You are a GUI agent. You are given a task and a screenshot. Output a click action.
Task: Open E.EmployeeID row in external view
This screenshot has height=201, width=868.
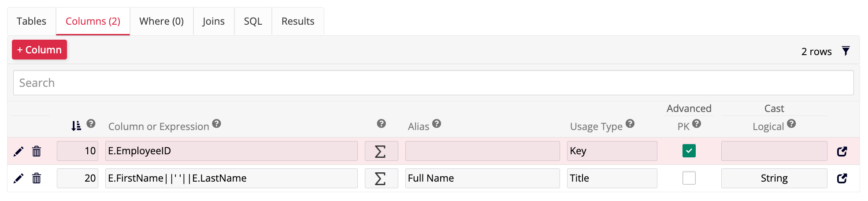(842, 152)
